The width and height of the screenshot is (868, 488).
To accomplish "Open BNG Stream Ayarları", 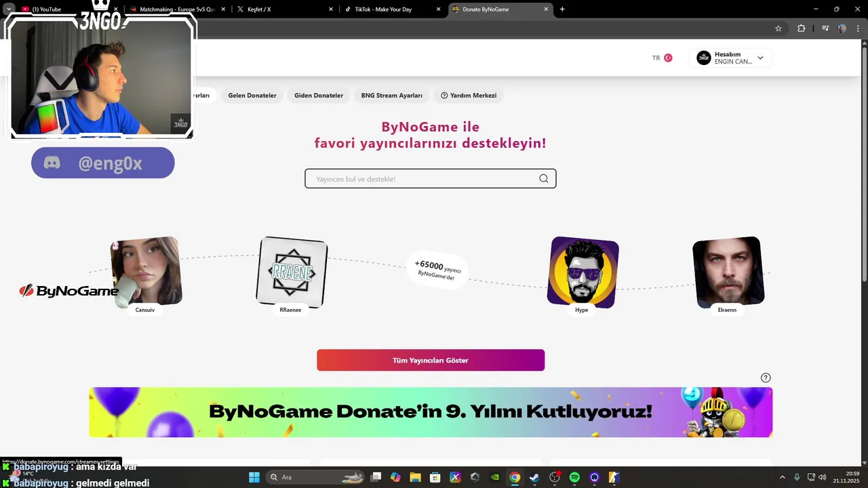I will coord(392,96).
